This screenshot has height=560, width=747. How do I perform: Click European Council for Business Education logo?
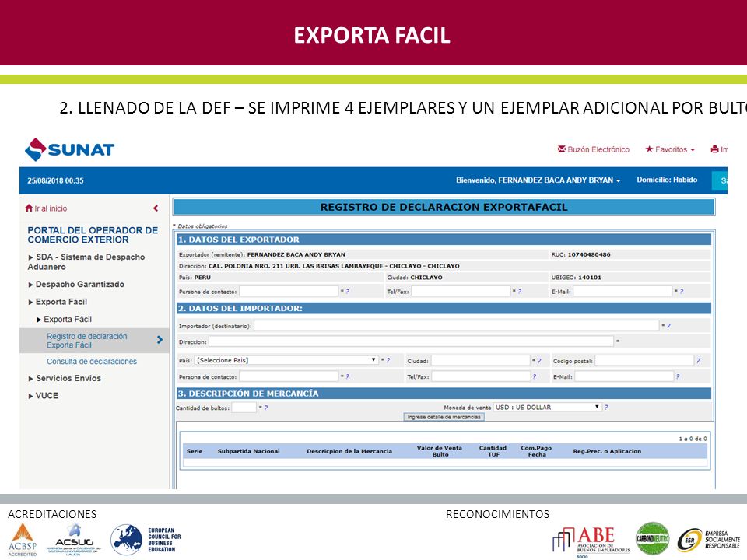(146, 540)
